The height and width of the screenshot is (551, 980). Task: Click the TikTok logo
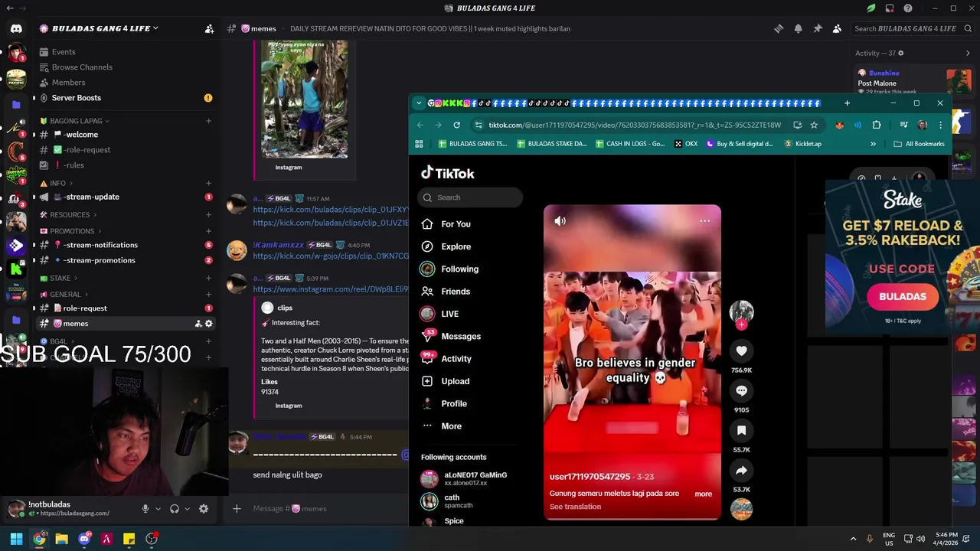(x=448, y=173)
